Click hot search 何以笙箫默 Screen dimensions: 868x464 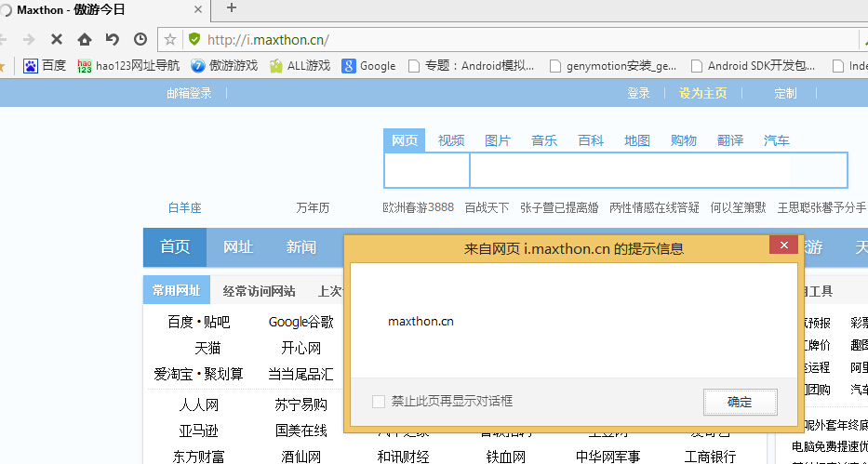tap(739, 208)
